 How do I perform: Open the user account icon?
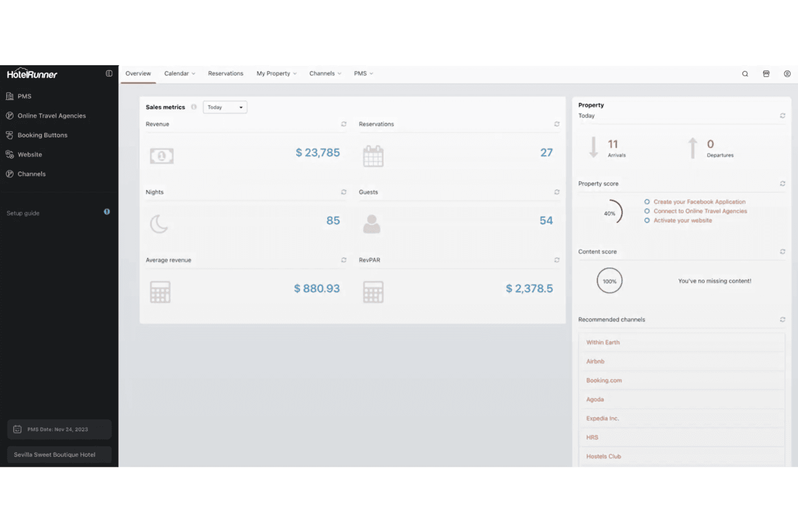click(787, 74)
